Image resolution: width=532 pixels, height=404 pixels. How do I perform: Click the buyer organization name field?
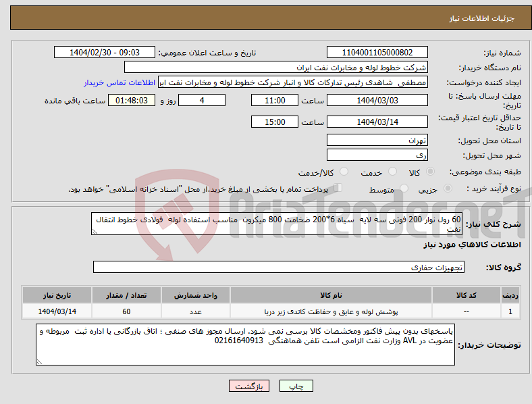(x=276, y=67)
